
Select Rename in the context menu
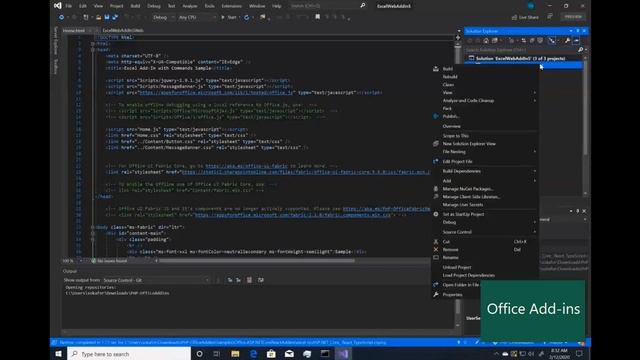point(450,258)
